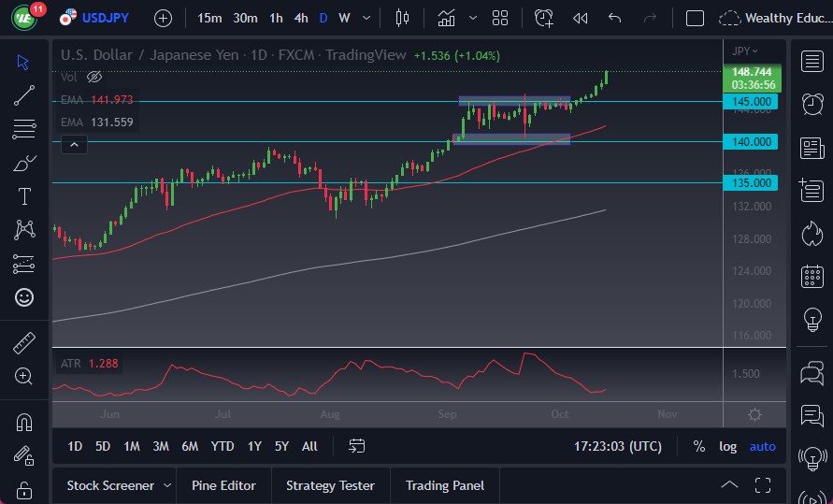Image resolution: width=833 pixels, height=504 pixels.
Task: Toggle percent scale mode
Action: click(699, 447)
